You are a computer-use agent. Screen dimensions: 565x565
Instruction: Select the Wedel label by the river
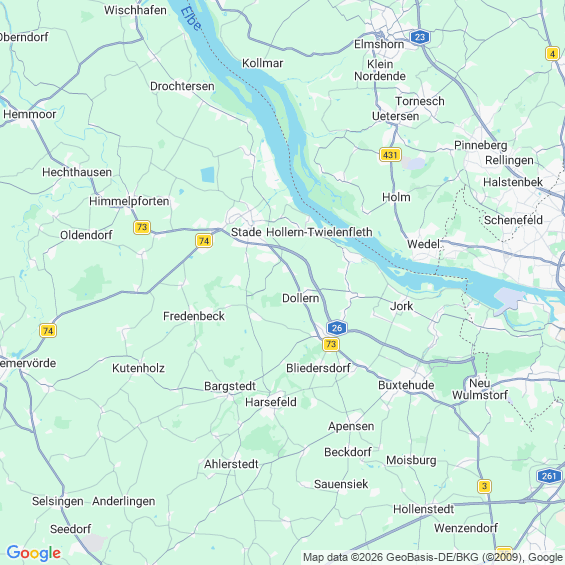pos(423,244)
